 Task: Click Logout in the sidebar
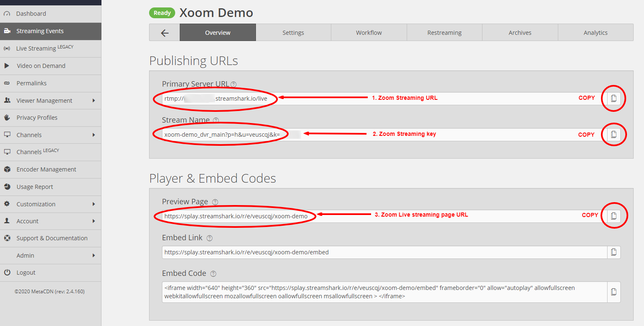pos(51,273)
